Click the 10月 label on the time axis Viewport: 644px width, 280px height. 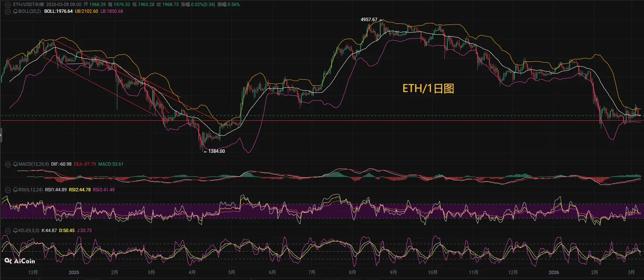[433, 272]
